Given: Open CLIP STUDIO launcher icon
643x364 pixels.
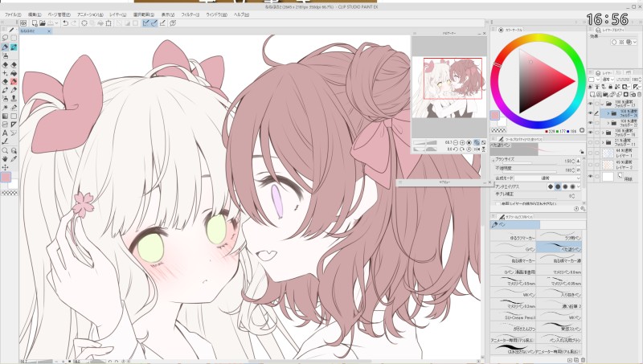Looking at the screenshot, I should [x=23, y=23].
